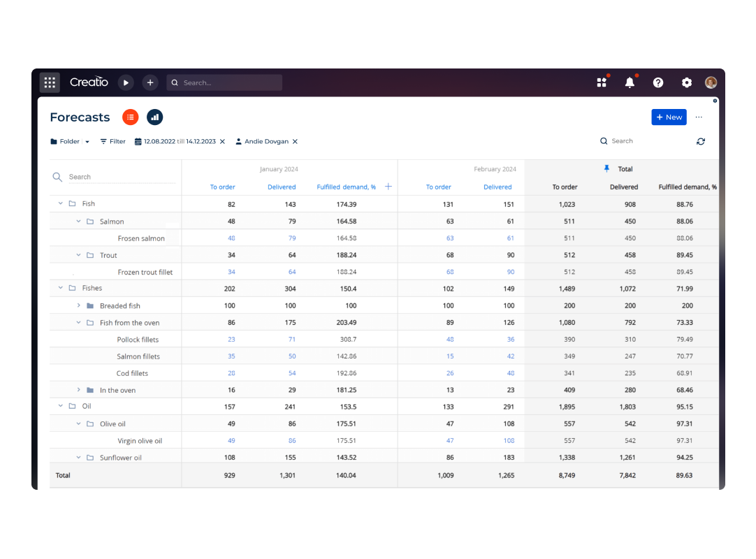Expand the Breaded fish folder
The image size is (756, 559).
pyautogui.click(x=79, y=306)
